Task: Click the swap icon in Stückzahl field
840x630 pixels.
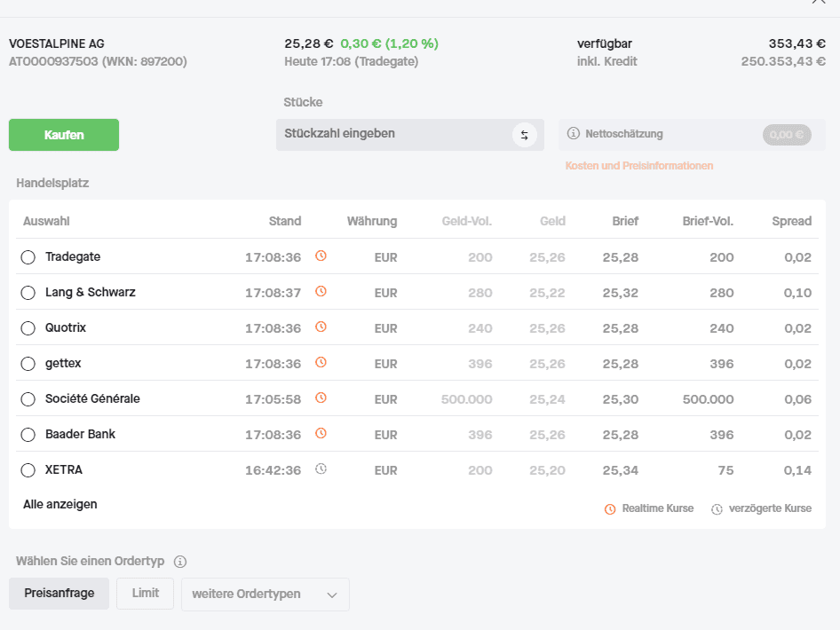Action: coord(524,135)
